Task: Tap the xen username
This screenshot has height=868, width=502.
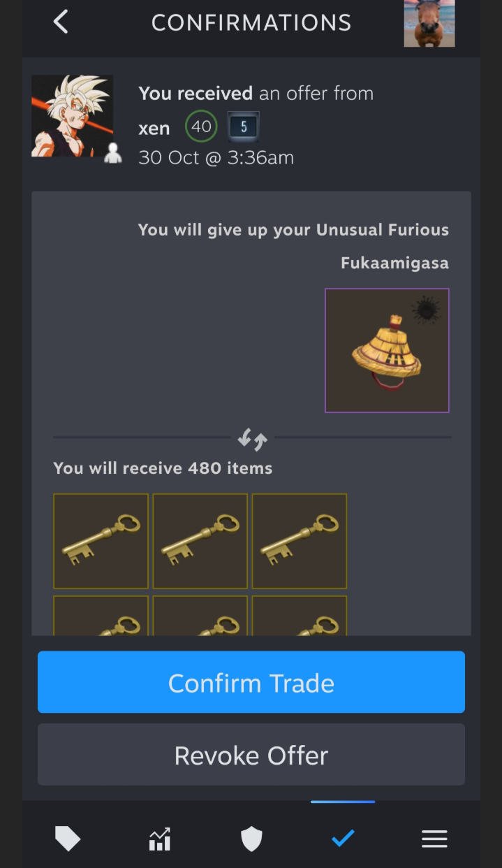Action: click(154, 128)
